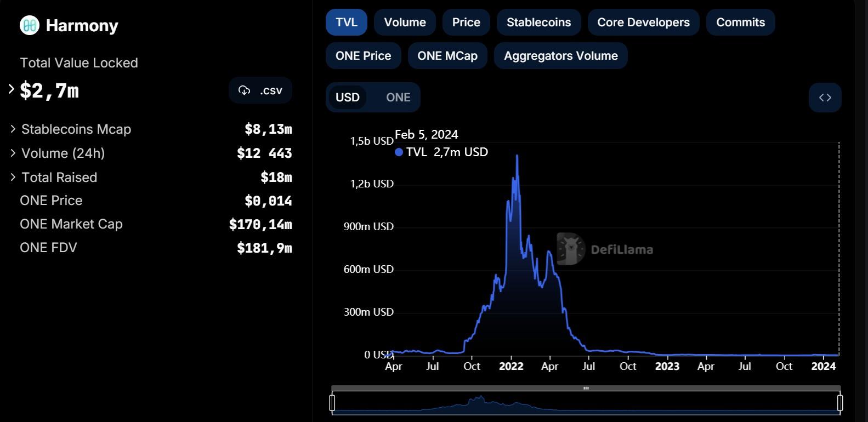Toggle the Aggregators Volume chart metric

(560, 56)
